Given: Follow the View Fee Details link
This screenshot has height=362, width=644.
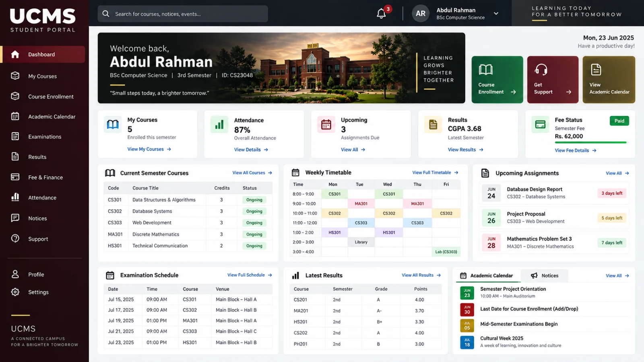Looking at the screenshot, I should tap(576, 150).
